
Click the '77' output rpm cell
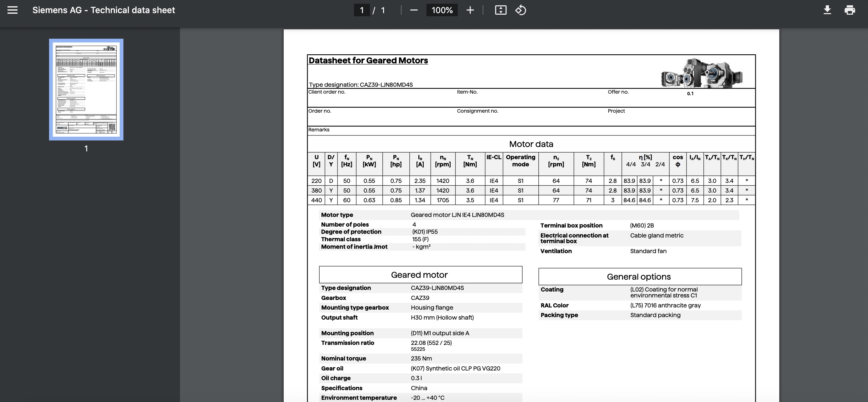pyautogui.click(x=556, y=200)
